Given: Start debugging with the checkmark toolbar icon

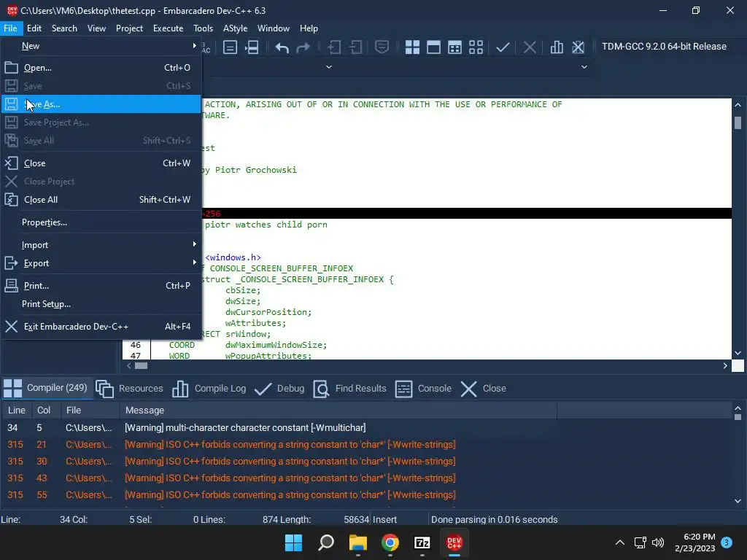Looking at the screenshot, I should pyautogui.click(x=503, y=47).
